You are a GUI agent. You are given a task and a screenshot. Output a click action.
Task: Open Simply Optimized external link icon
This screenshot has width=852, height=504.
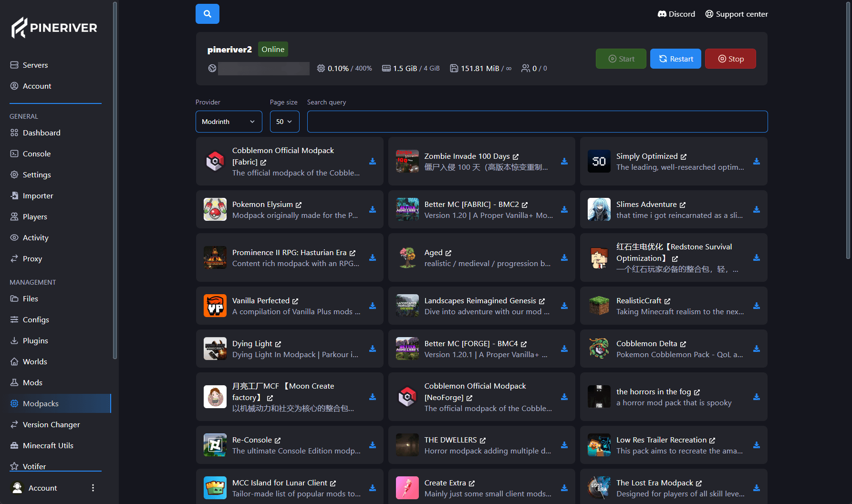(684, 157)
